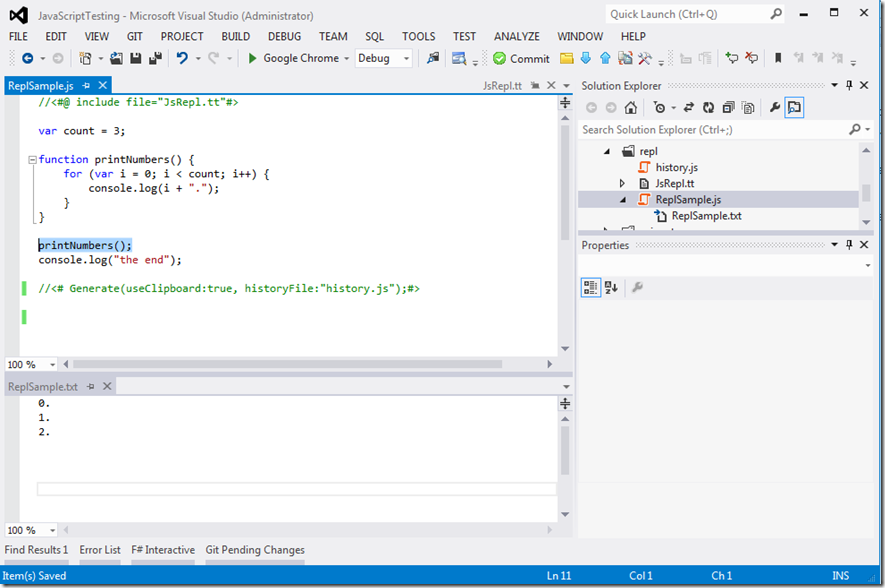
Task: Open the Properties object selector dropdown
Action: 868,265
